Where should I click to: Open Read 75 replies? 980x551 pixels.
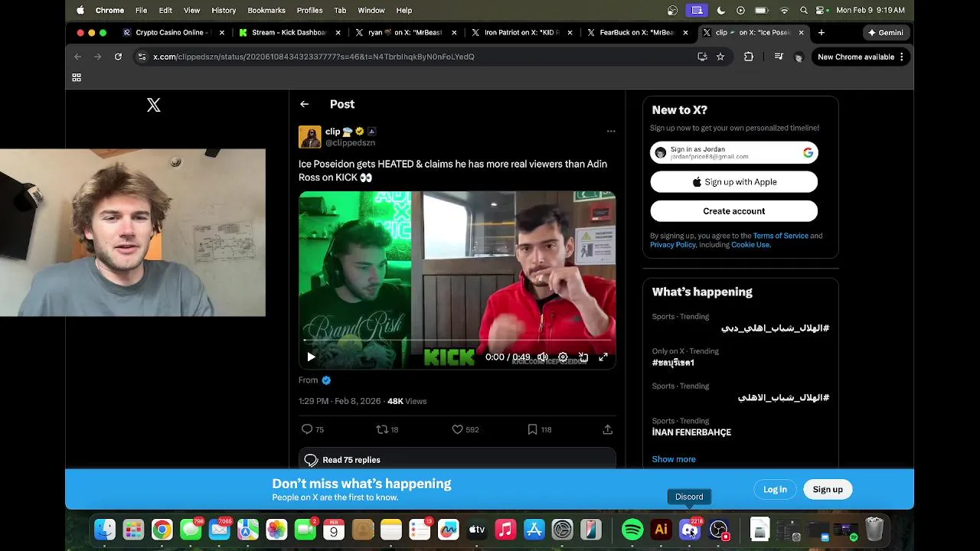click(x=457, y=460)
